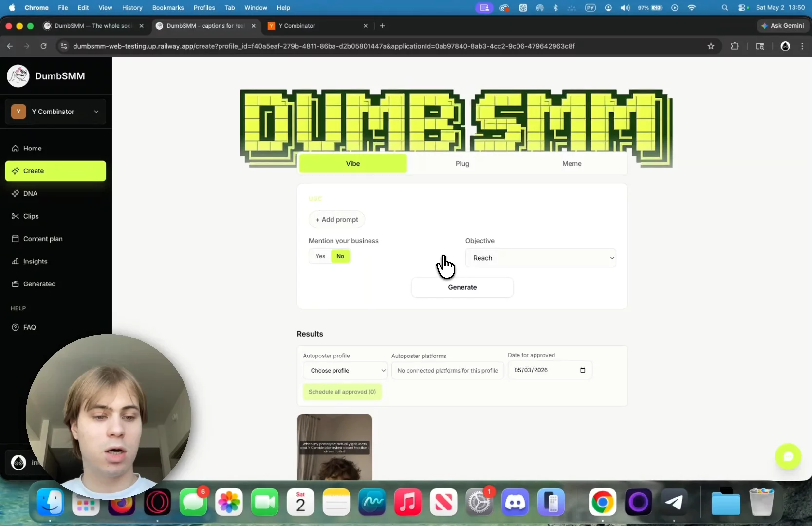Open Chrome profile avatar

[x=785, y=46]
